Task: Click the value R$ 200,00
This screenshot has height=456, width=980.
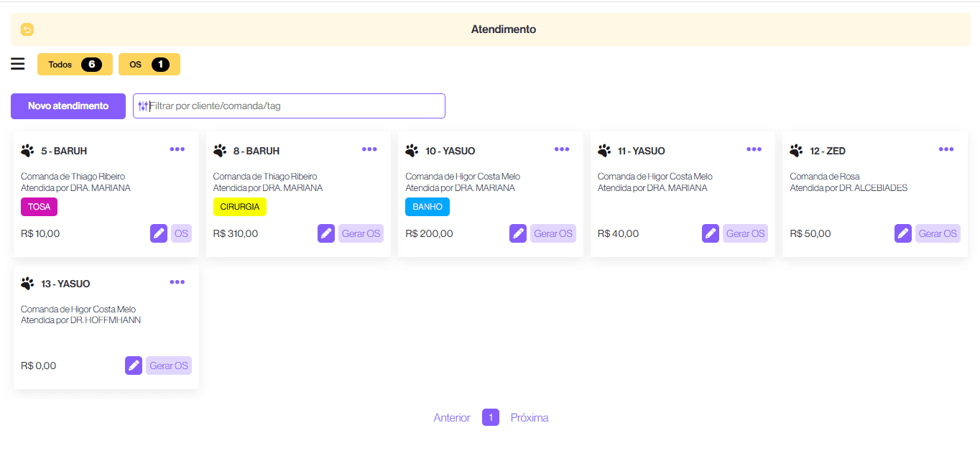Action: pos(429,233)
